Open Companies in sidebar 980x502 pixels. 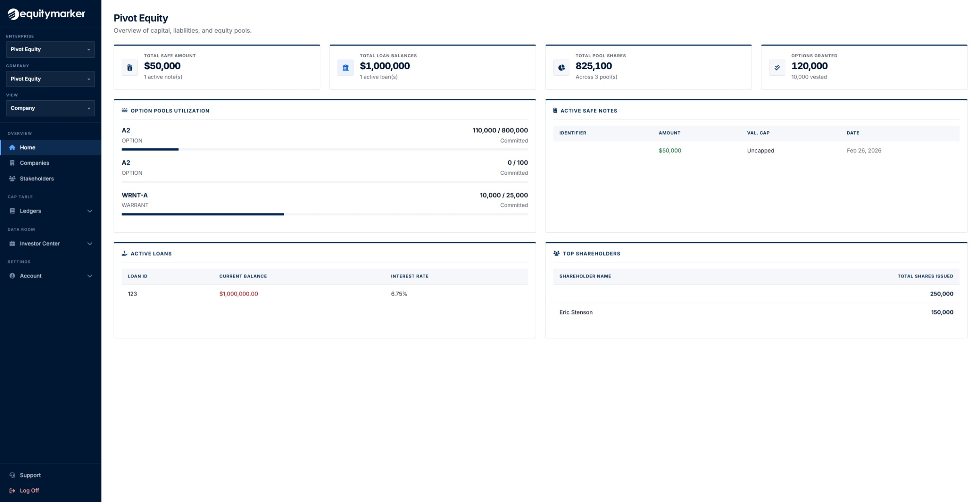click(51, 163)
